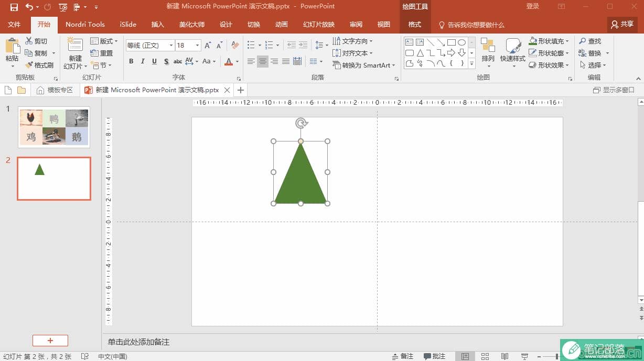Open the 设计 Design tab
The width and height of the screenshot is (644, 361).
pyautogui.click(x=226, y=25)
